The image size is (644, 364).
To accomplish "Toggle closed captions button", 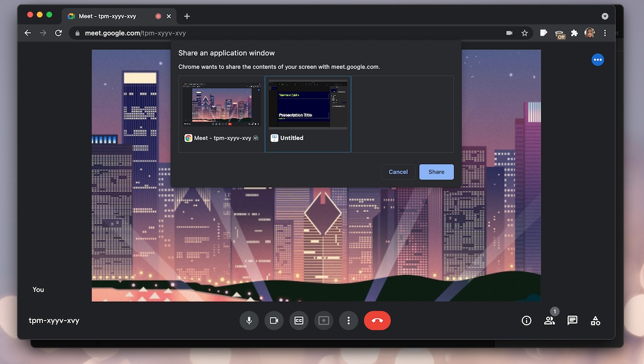I will click(299, 321).
